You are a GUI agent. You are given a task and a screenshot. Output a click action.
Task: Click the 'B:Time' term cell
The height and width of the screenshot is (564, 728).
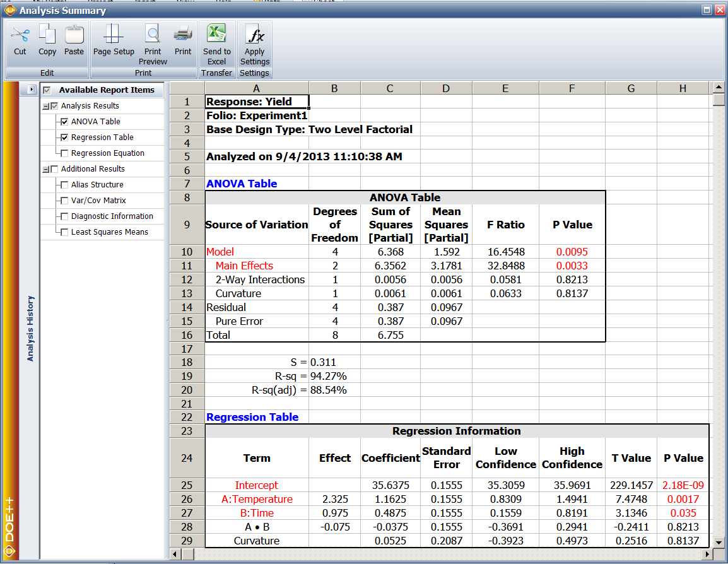click(x=257, y=513)
